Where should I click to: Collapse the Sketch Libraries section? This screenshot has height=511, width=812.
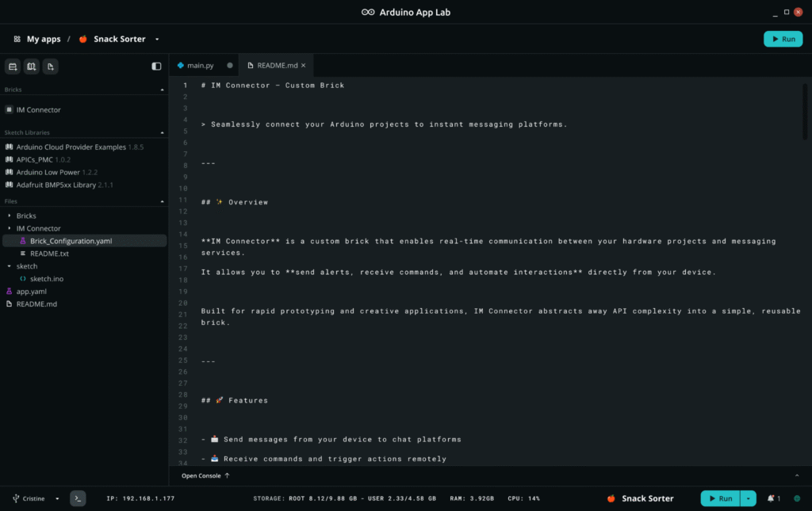tap(162, 133)
